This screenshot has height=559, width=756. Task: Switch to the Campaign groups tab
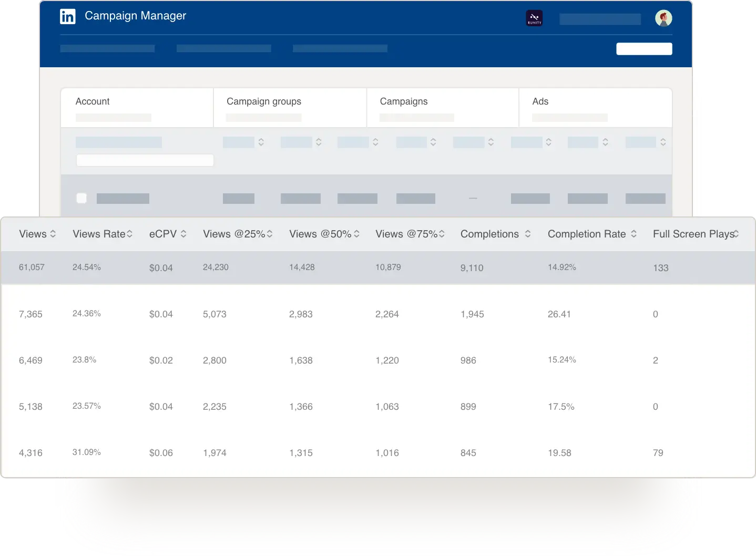(264, 101)
